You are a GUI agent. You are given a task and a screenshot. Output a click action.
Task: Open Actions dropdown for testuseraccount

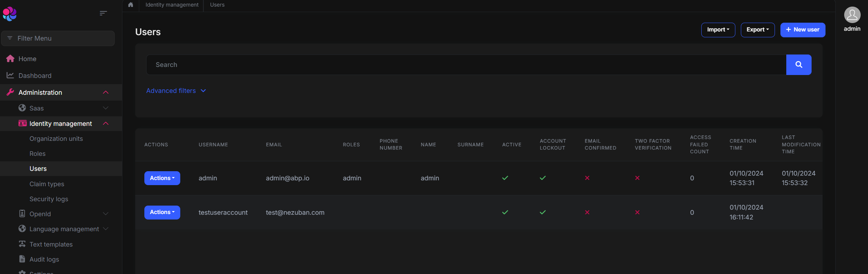[162, 213]
